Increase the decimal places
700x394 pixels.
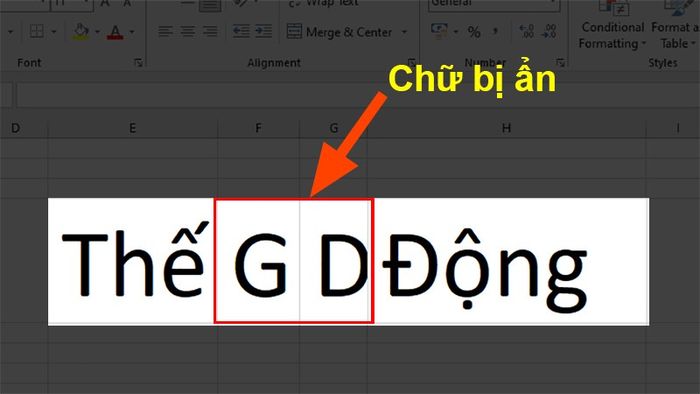[x=526, y=31]
